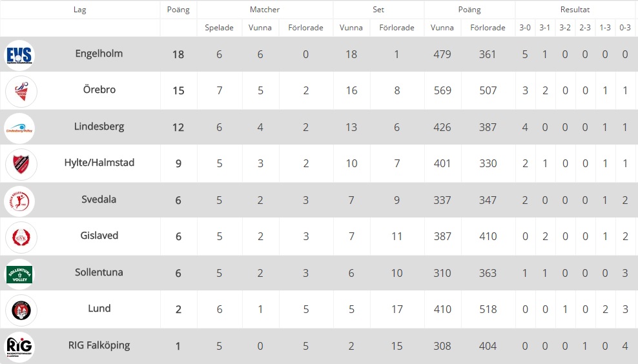Open the Engelholm team name link

99,54
